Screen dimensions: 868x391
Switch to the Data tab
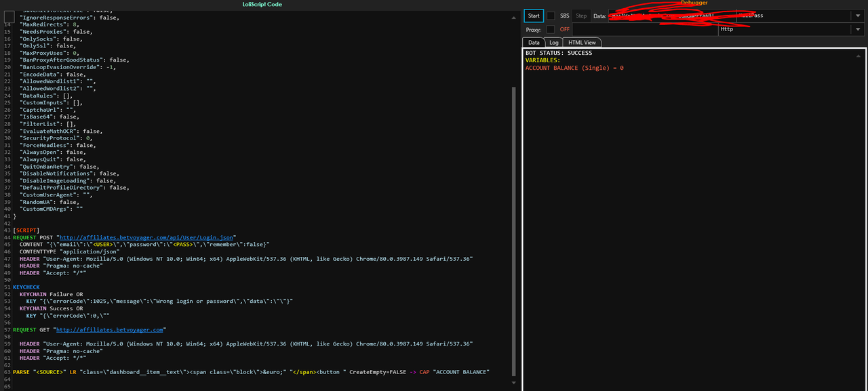[x=534, y=42]
